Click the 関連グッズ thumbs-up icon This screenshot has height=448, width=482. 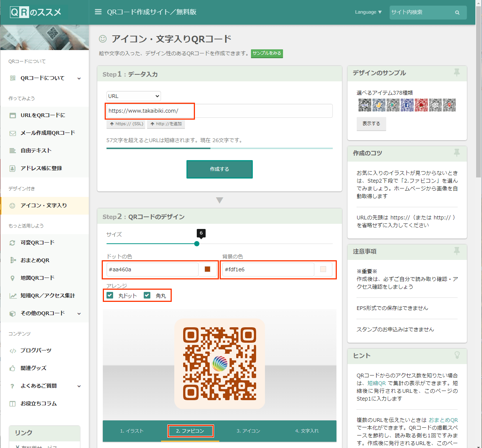[13, 368]
